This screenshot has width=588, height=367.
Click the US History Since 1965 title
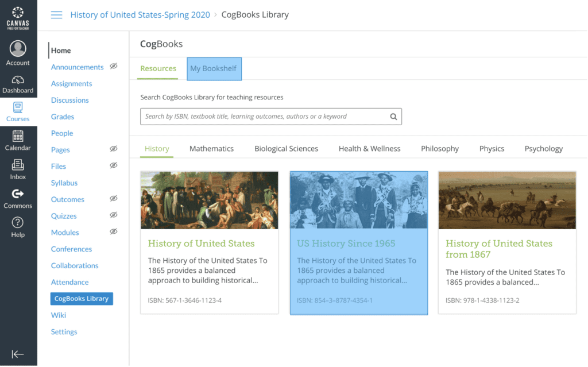pos(346,243)
